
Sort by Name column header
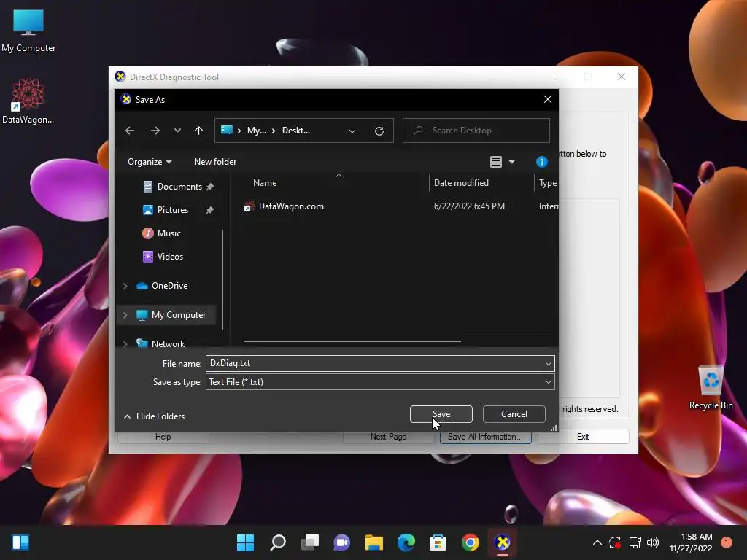265,183
